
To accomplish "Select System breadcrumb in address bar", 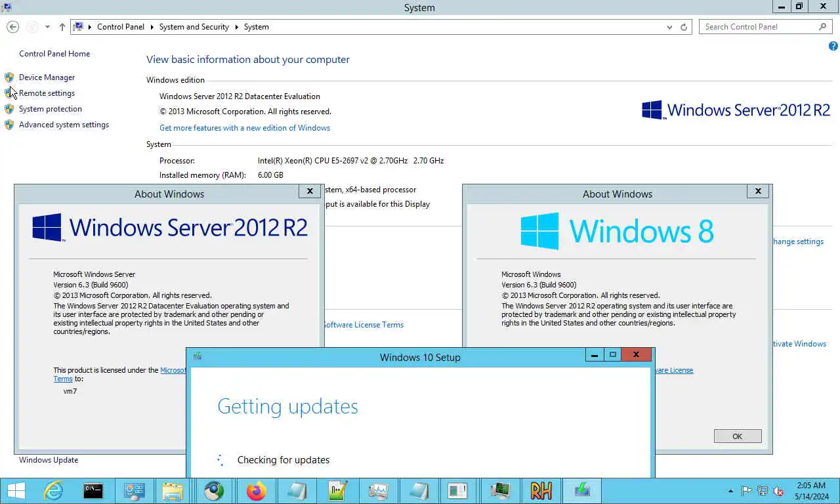I will pos(256,27).
